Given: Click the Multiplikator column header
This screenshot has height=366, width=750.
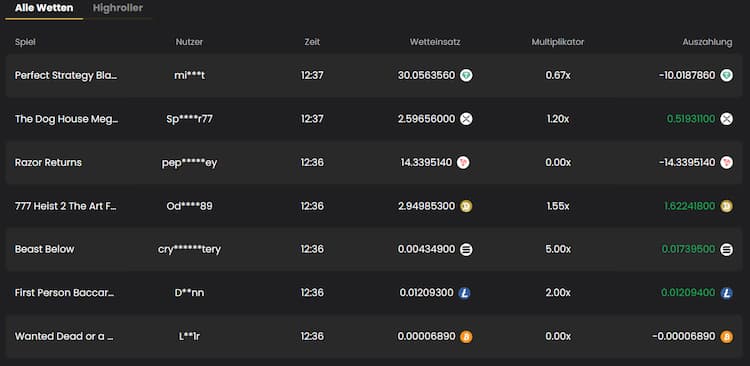Looking at the screenshot, I should [x=558, y=42].
